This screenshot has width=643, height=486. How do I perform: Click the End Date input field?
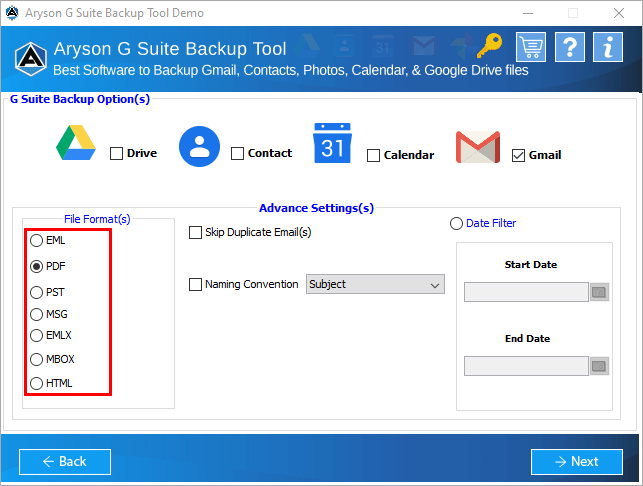pyautogui.click(x=526, y=366)
